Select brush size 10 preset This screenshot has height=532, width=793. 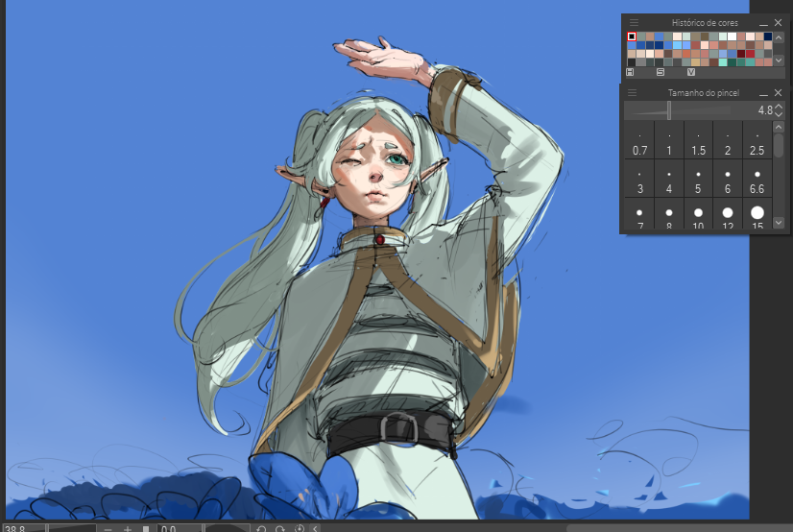(698, 215)
